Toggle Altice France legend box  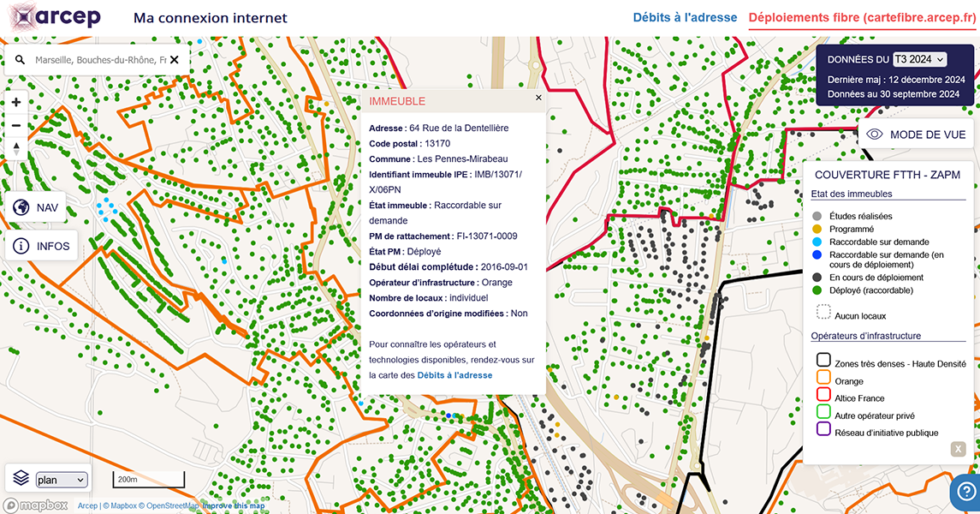823,395
